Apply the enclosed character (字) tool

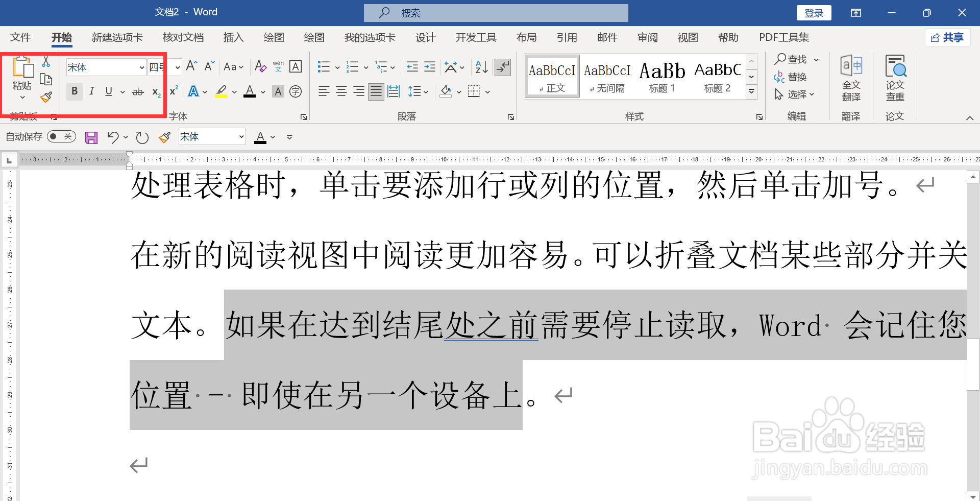pos(296,91)
